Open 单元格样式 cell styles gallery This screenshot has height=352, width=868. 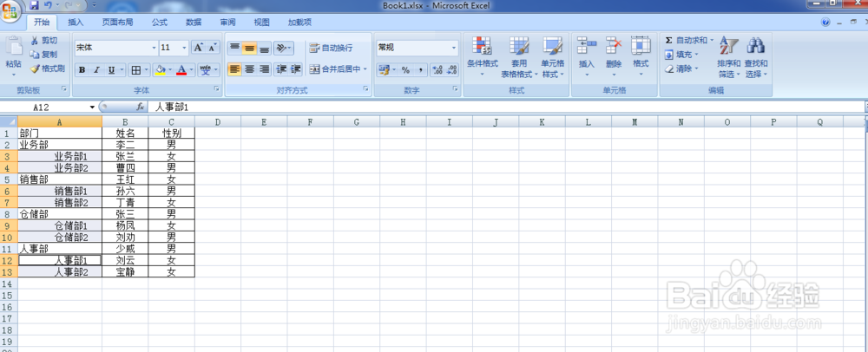tap(553, 57)
